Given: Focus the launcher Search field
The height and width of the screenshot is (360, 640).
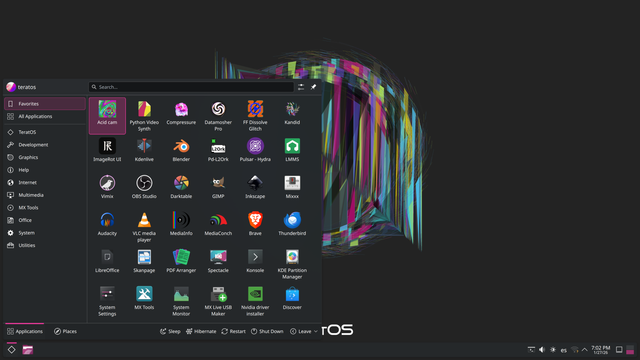Looking at the screenshot, I should pyautogui.click(x=191, y=87).
